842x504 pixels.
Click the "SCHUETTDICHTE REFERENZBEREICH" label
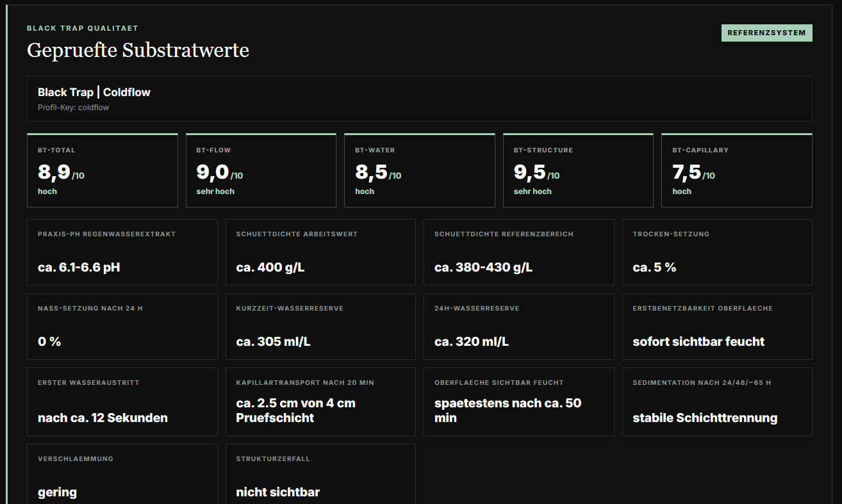pyautogui.click(x=504, y=234)
